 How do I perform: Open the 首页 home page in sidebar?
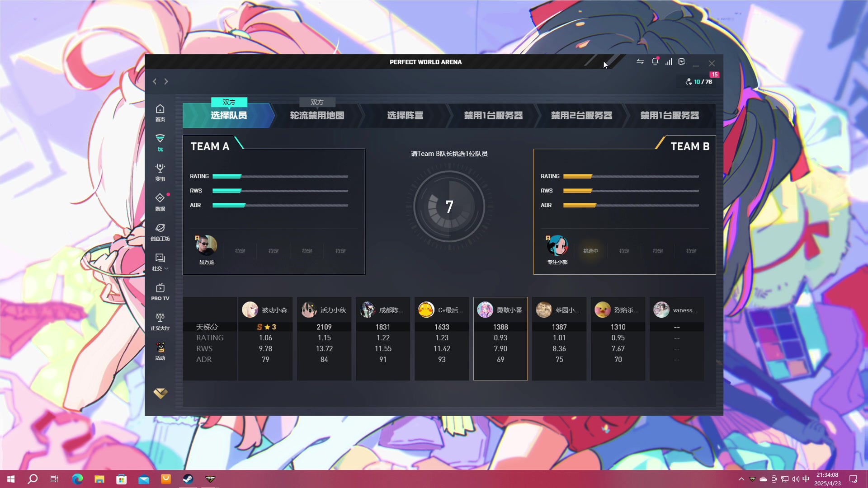coord(160,113)
